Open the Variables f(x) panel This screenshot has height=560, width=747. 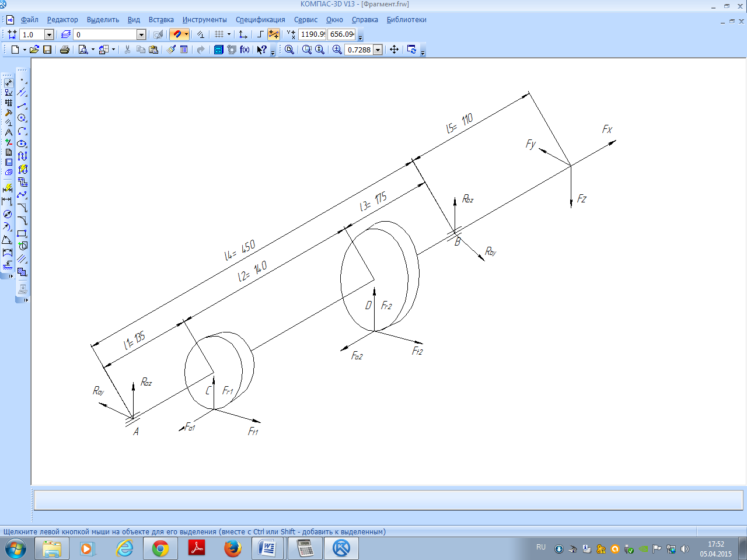point(245,50)
